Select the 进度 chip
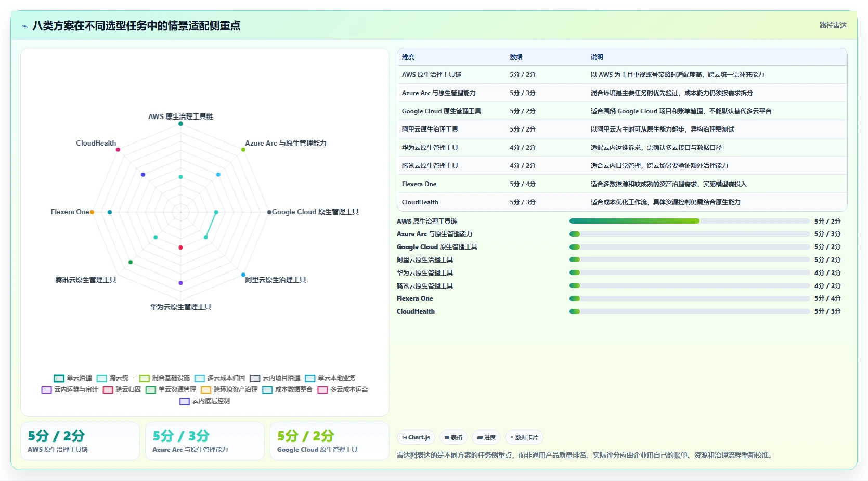Screen dimensions: 868x481 (486, 437)
